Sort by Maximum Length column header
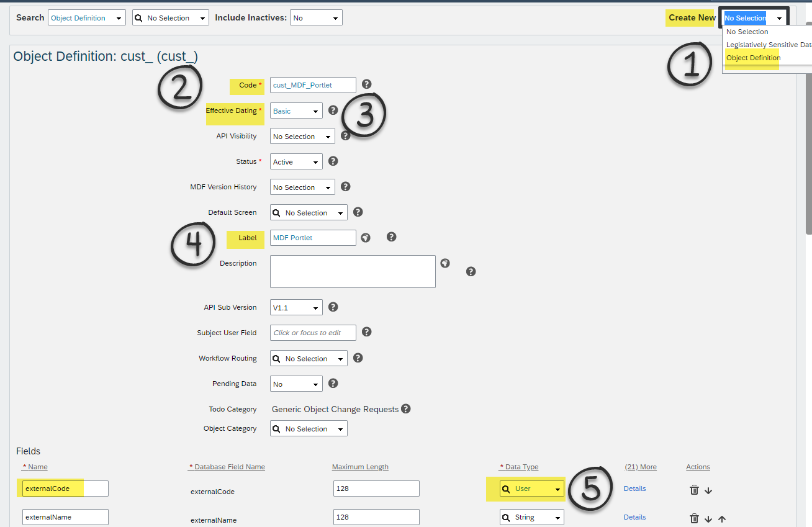 coord(360,467)
